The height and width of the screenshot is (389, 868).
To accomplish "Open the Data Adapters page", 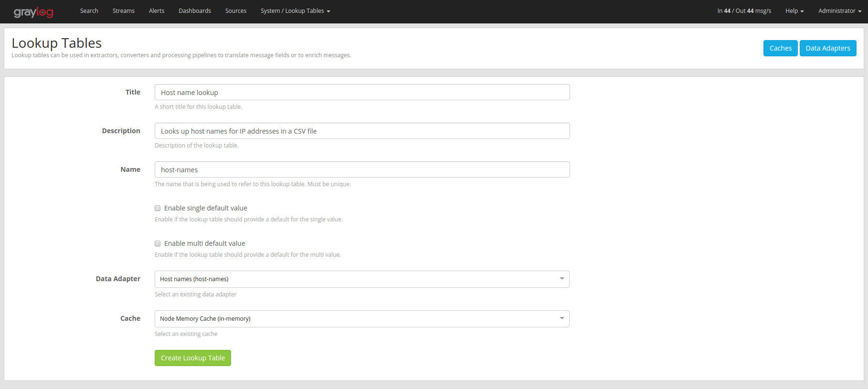I will tap(827, 48).
